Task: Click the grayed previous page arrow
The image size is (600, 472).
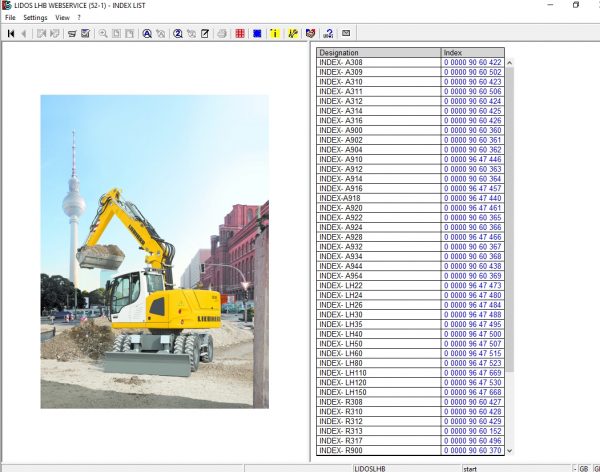Action: pos(24,34)
